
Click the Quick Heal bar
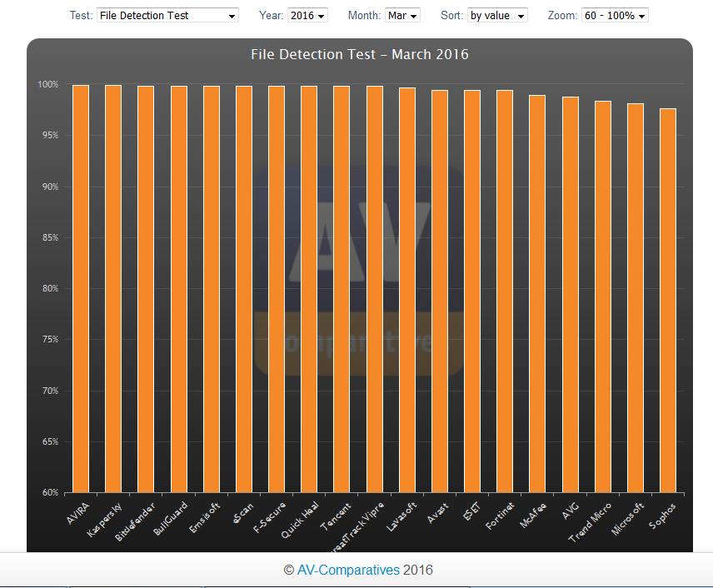pyautogui.click(x=309, y=289)
